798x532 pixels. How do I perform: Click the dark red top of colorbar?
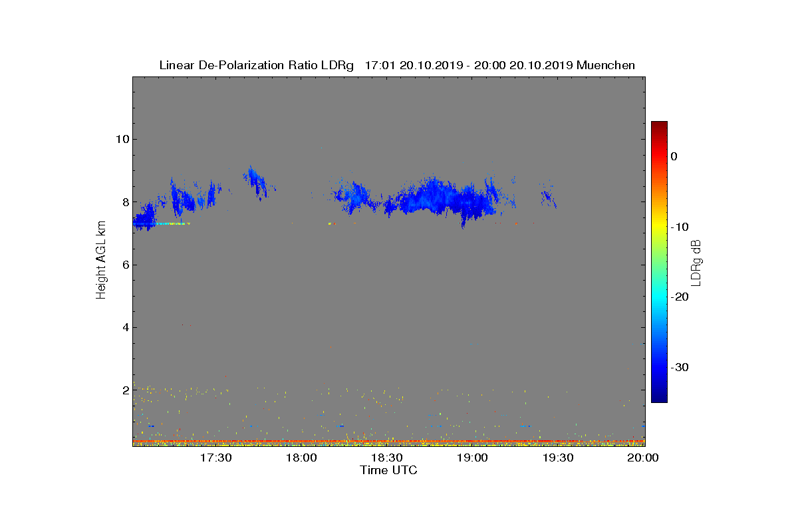(x=659, y=125)
